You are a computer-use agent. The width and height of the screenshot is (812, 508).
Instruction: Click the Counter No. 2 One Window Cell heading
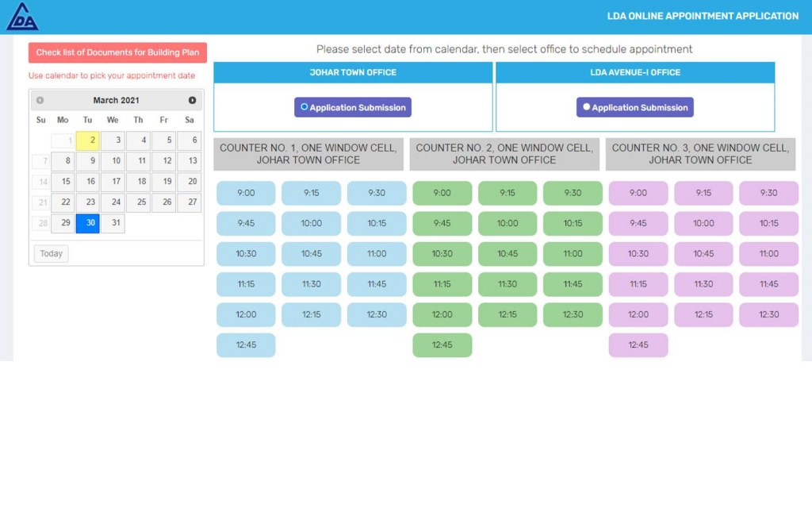coord(504,154)
